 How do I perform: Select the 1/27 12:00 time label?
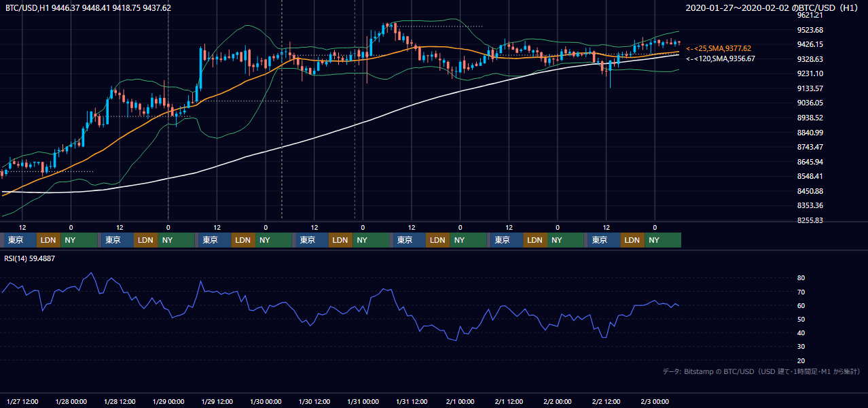(22, 401)
